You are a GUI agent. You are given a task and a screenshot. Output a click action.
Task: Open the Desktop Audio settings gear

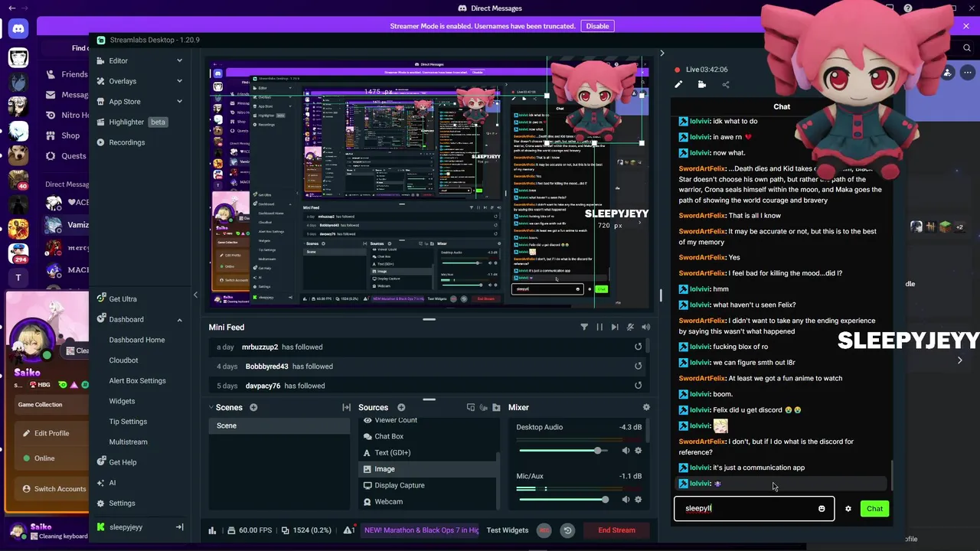pyautogui.click(x=639, y=451)
